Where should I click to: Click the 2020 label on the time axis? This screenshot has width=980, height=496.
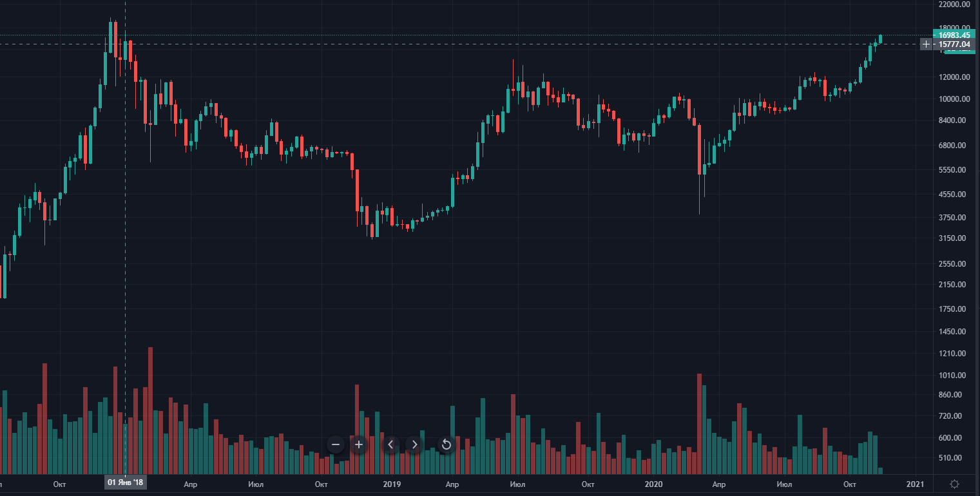click(x=655, y=484)
